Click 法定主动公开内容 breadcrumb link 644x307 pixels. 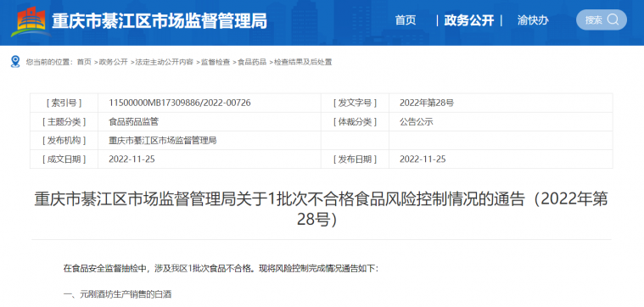tap(165, 62)
